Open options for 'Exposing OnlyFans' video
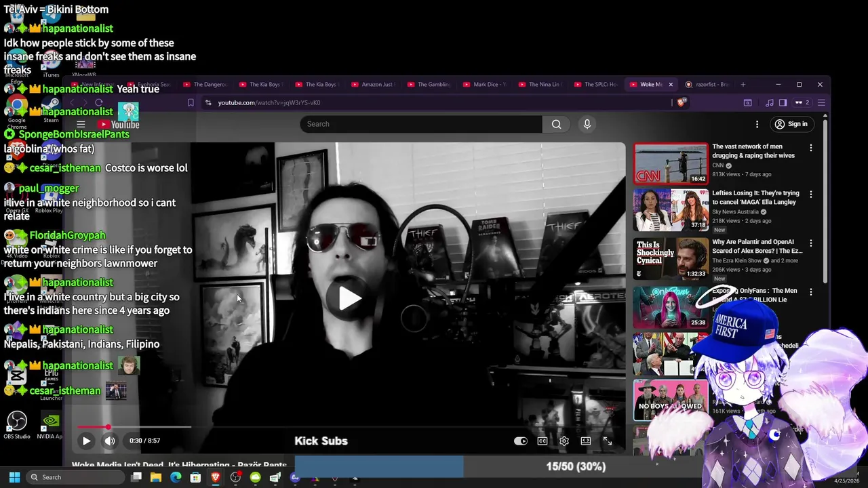868x488 pixels. click(x=810, y=291)
